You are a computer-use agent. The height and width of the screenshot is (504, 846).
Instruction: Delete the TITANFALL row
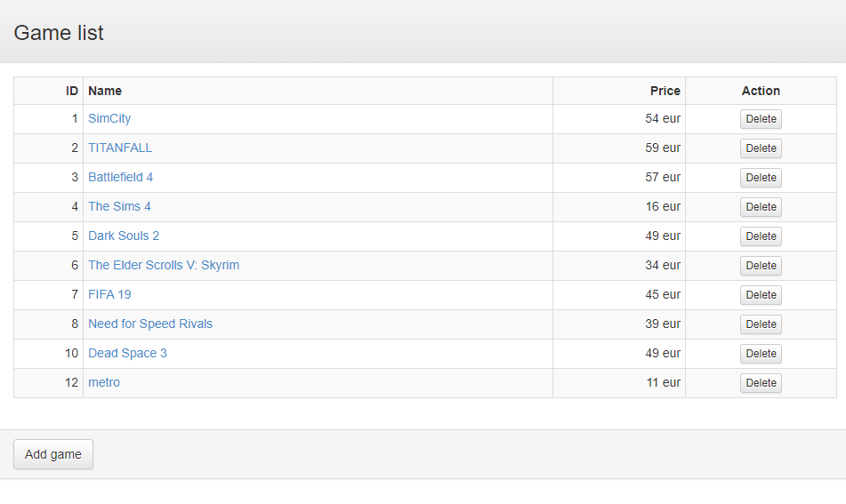click(761, 148)
